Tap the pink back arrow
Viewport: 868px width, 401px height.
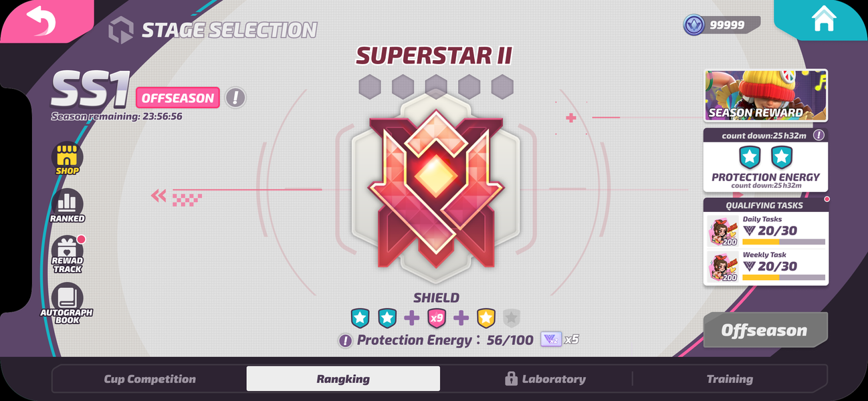tap(41, 21)
